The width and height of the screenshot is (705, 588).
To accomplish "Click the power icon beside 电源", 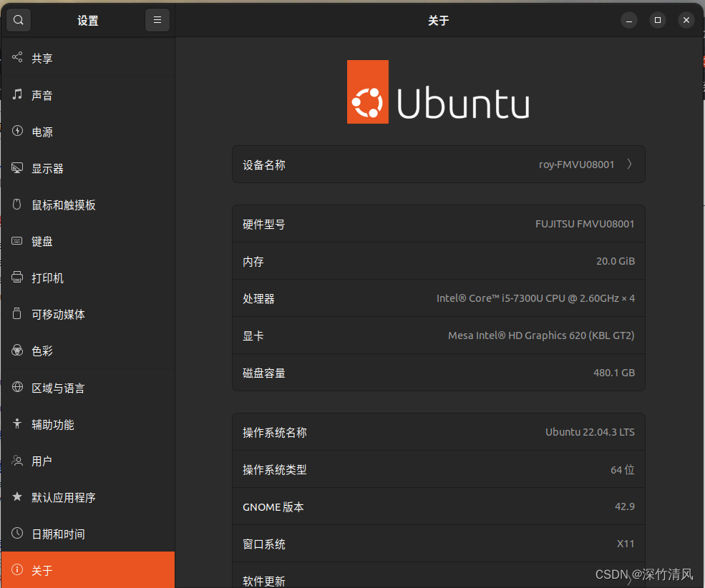I will click(17, 131).
